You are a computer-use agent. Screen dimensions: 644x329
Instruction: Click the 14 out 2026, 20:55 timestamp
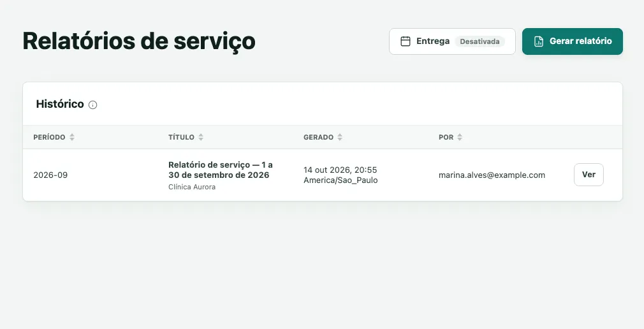[340, 170]
